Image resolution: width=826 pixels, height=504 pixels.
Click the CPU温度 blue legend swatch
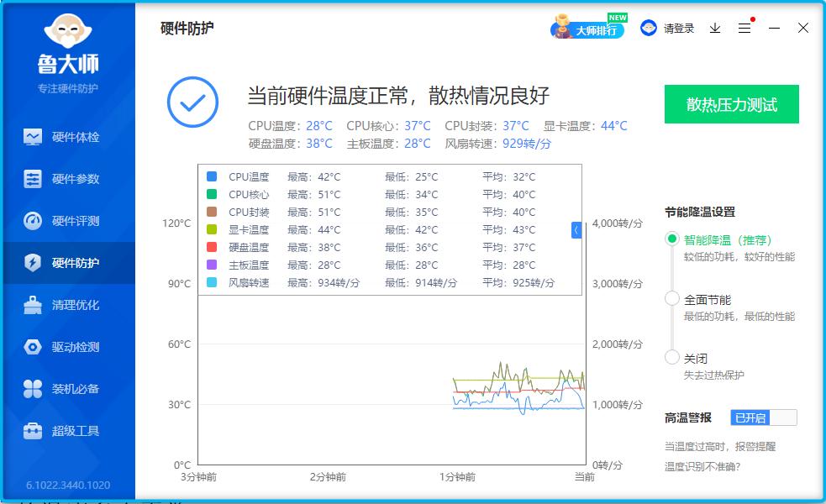210,176
